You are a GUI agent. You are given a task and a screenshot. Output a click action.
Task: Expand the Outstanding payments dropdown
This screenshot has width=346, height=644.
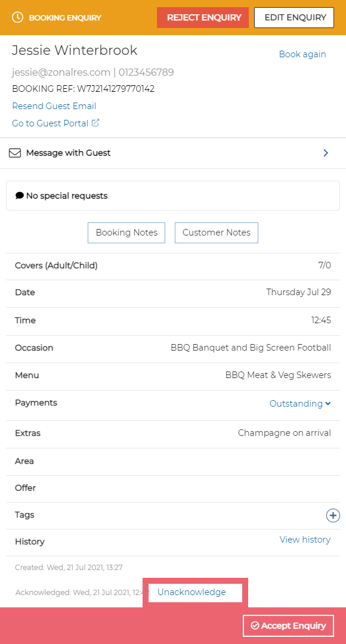pyautogui.click(x=300, y=404)
